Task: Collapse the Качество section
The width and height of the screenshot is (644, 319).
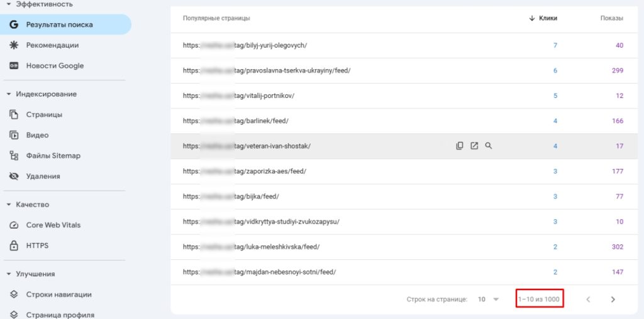Action: click(x=9, y=205)
